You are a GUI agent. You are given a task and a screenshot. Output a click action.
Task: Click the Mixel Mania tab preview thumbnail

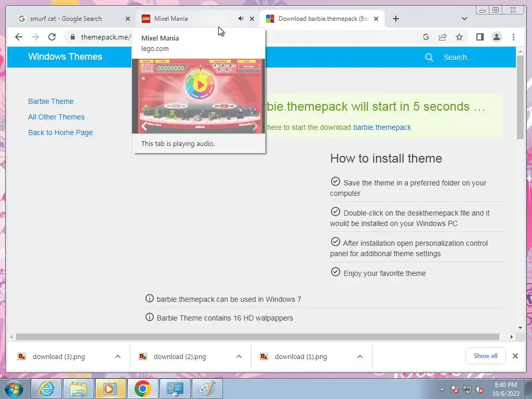198,96
